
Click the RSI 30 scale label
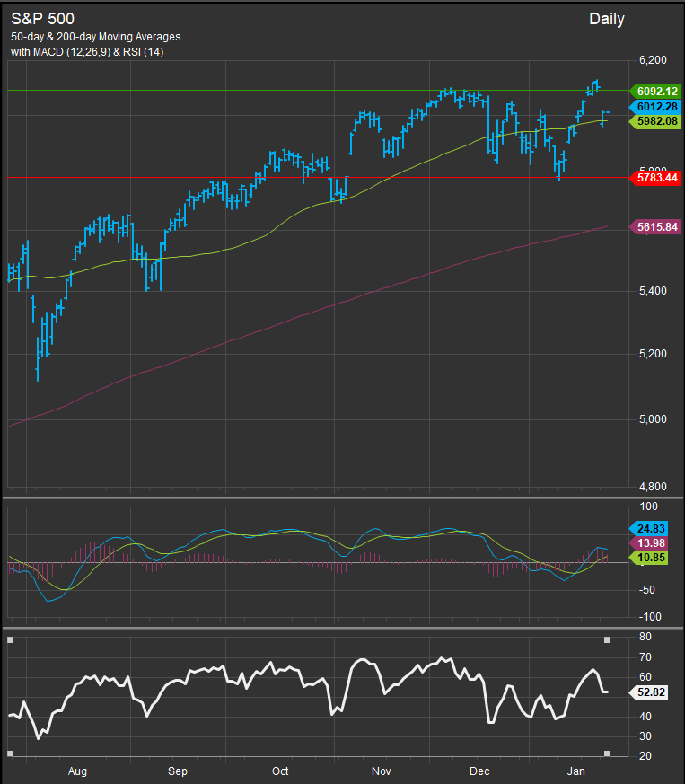coord(645,736)
